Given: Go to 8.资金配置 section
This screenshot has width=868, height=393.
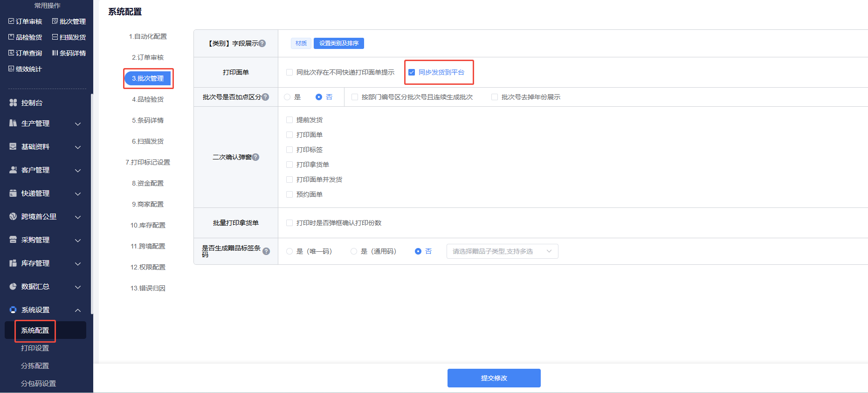Looking at the screenshot, I should 148,183.
